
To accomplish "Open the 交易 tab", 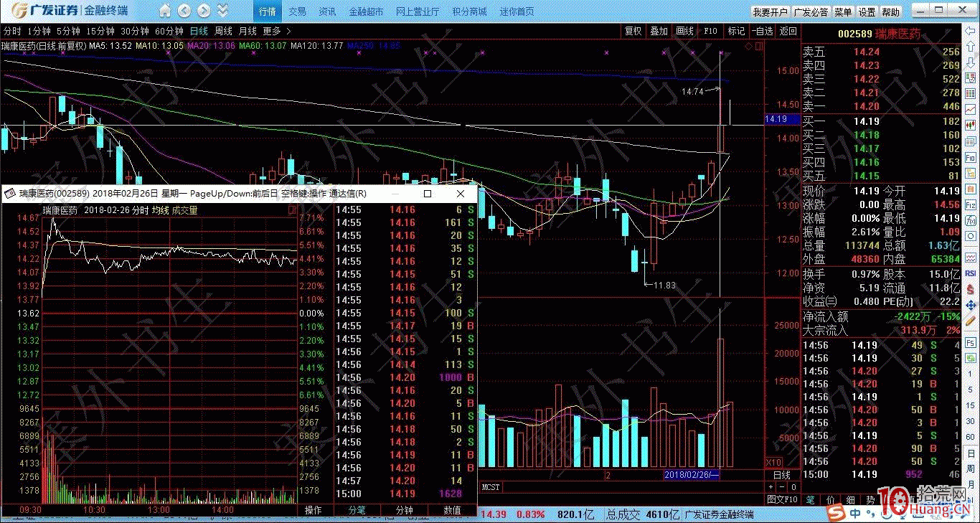I will 297,11.
